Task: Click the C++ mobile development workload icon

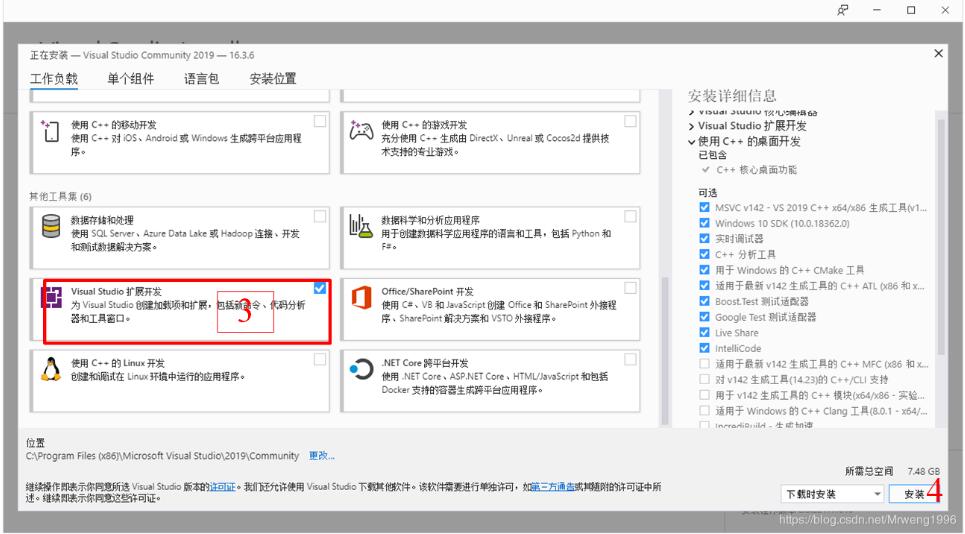Action: coord(50,132)
